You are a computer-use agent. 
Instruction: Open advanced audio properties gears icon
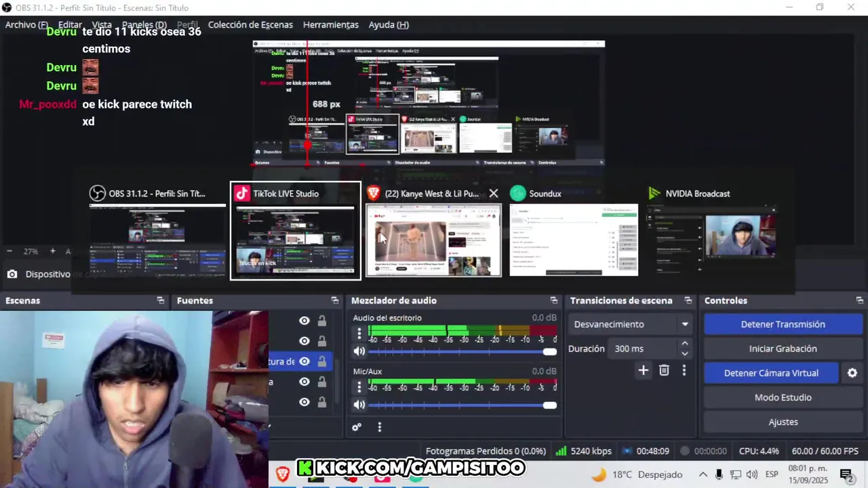[357, 427]
